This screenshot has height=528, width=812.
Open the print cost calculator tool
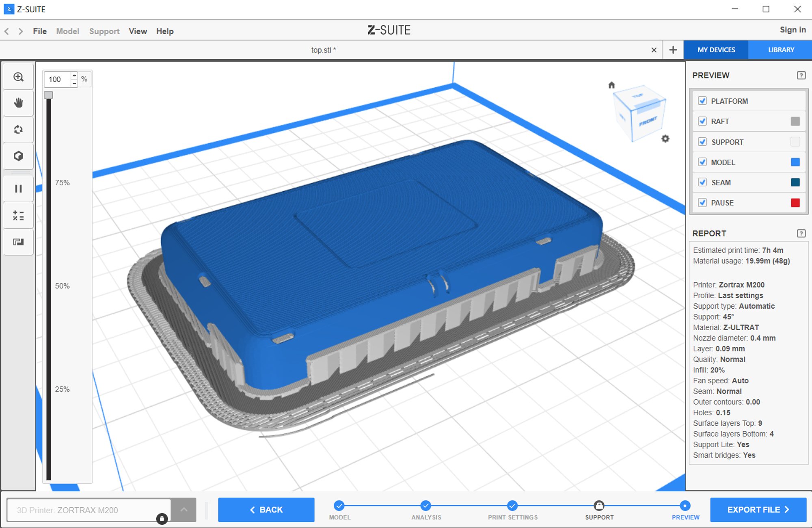[x=18, y=215]
